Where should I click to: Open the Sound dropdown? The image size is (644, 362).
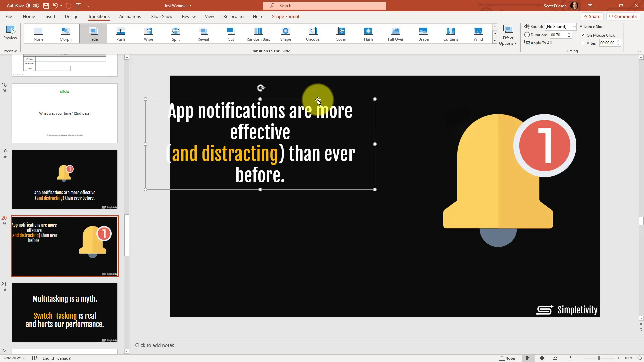click(x=574, y=27)
